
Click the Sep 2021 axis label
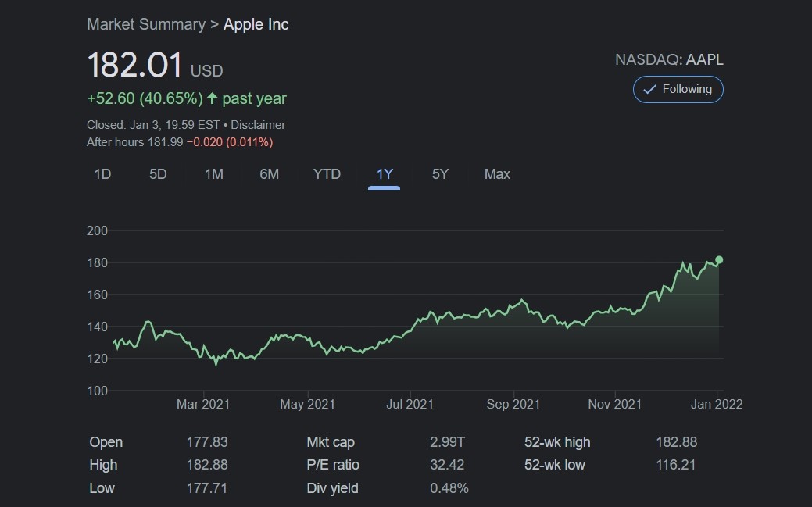[x=513, y=404]
